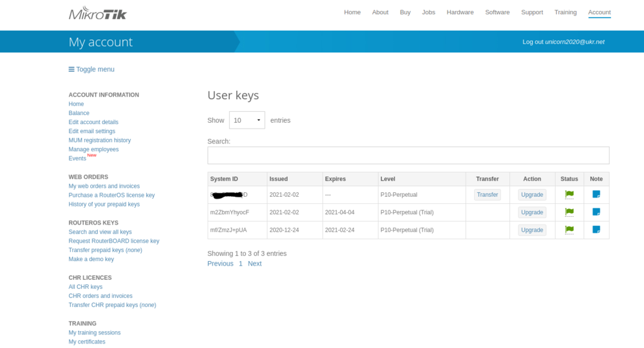This screenshot has width=644, height=348.
Task: Click green status flag in first key row
Action: tap(569, 194)
